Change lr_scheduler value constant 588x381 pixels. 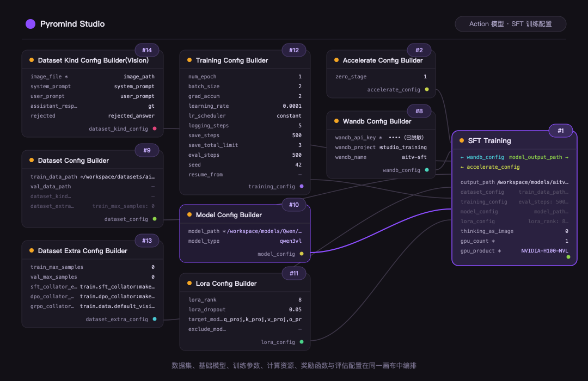coord(289,116)
